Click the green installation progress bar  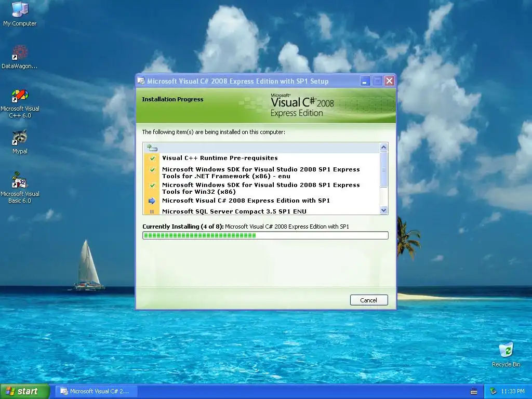(x=265, y=235)
